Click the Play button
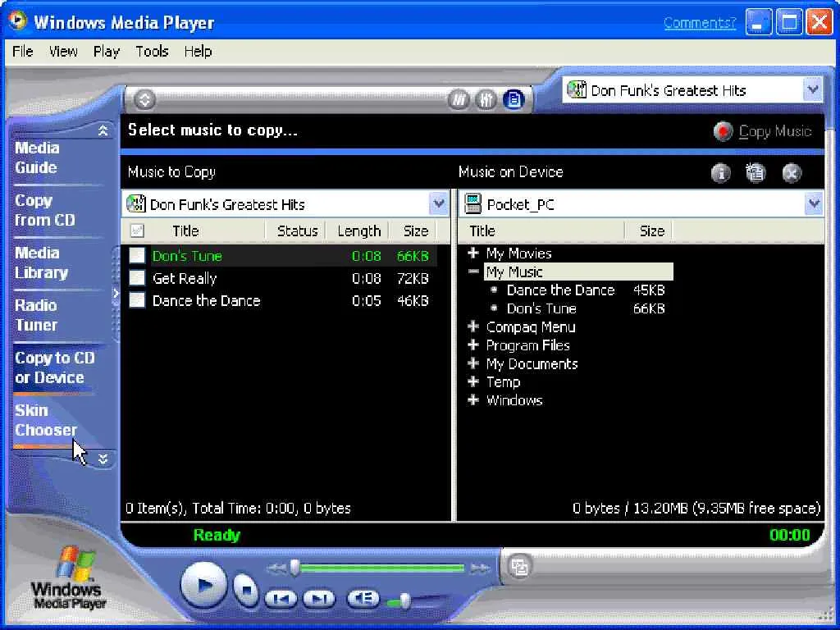The image size is (840, 630). 203,585
